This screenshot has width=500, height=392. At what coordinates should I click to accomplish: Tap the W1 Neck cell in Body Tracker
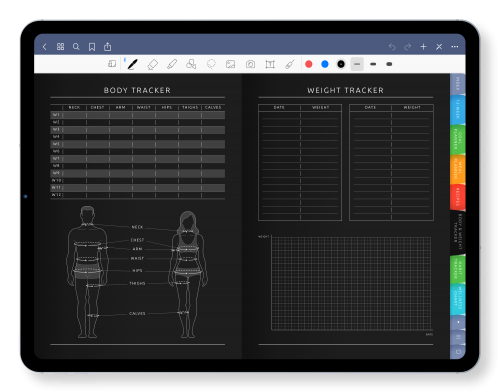[74, 115]
